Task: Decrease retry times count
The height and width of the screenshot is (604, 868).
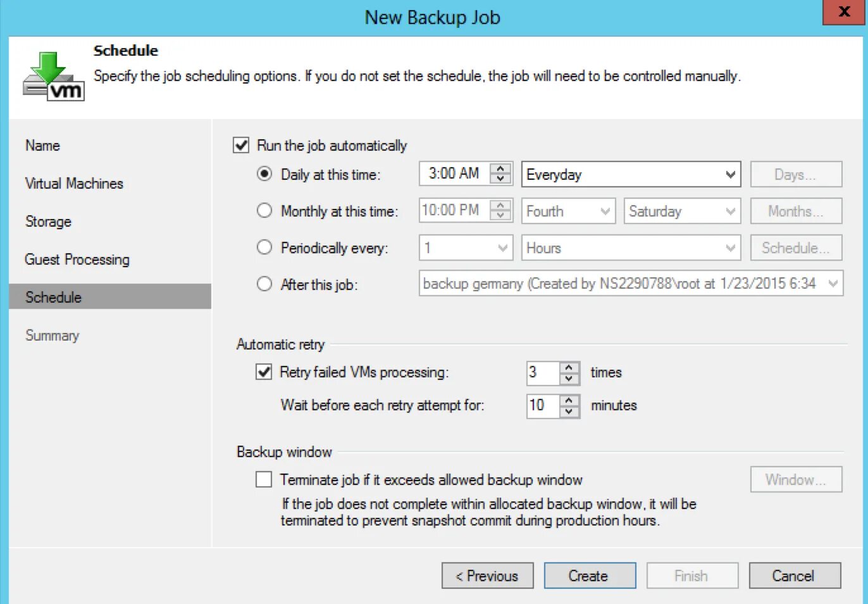Action: (569, 378)
